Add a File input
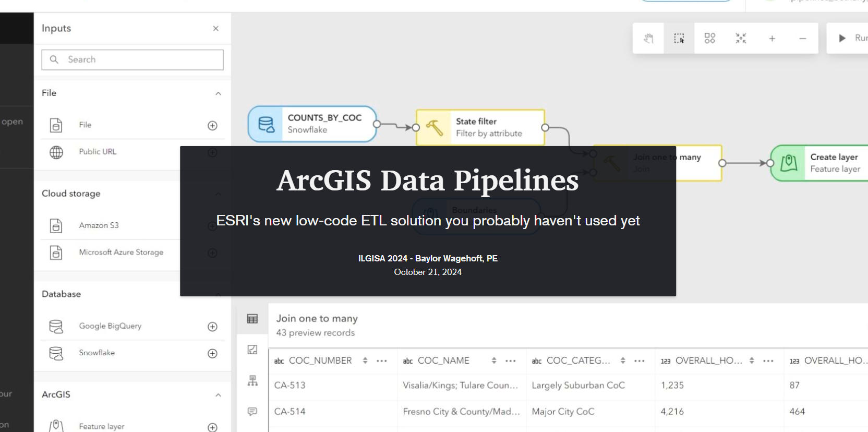 (212, 126)
